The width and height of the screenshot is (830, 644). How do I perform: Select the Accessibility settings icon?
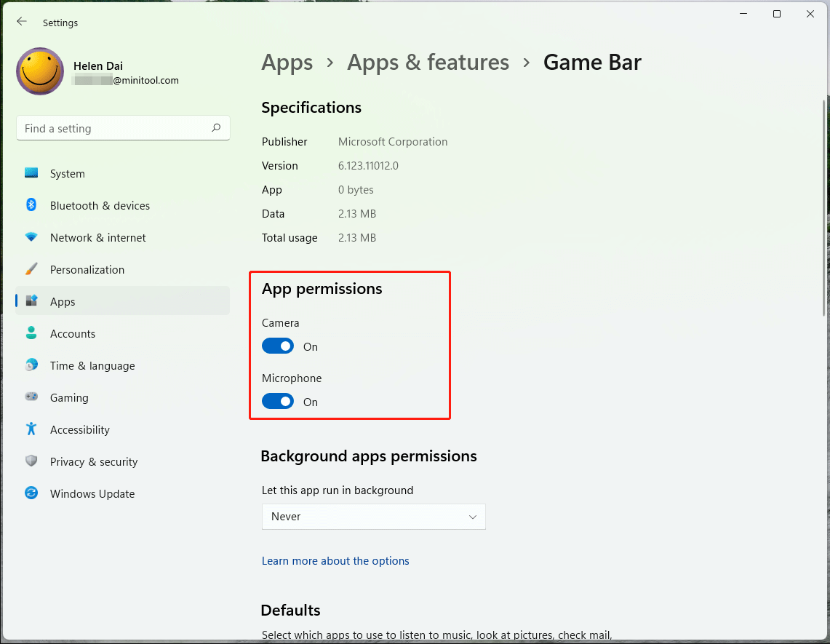coord(31,429)
